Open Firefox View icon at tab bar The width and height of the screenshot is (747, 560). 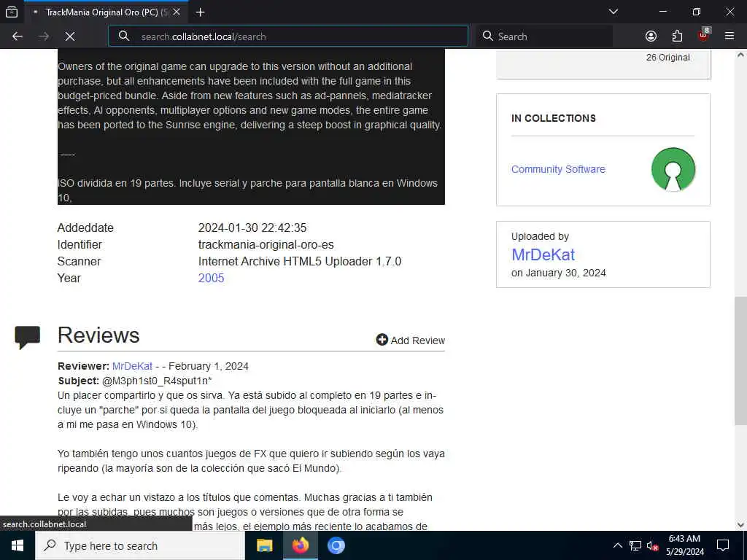point(12,12)
